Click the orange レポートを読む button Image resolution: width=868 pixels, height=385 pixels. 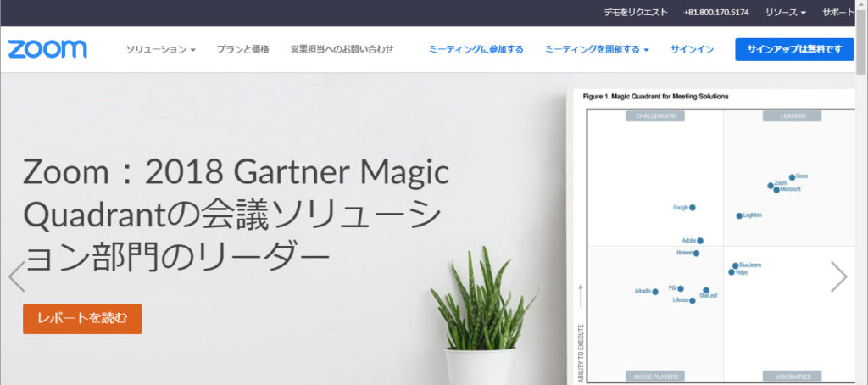click(x=82, y=319)
